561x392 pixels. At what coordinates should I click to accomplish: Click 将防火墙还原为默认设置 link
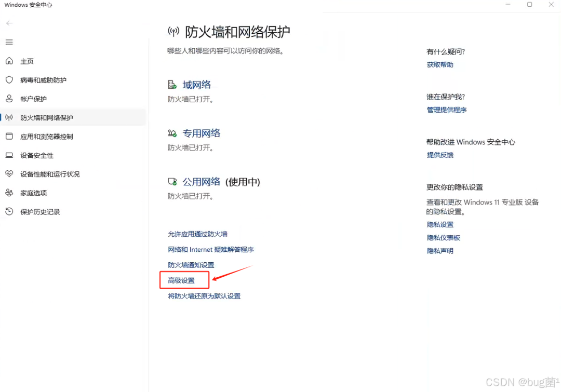click(204, 296)
